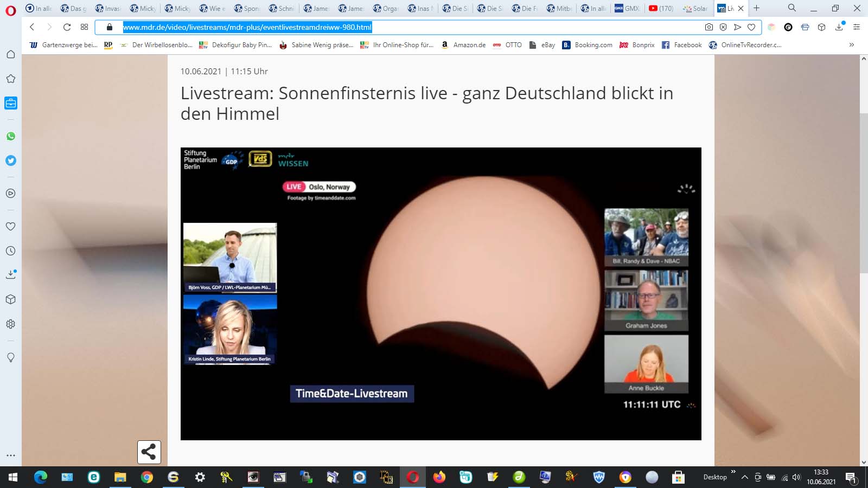Open the eBay bookmark
This screenshot has width=868, height=488.
click(542, 45)
